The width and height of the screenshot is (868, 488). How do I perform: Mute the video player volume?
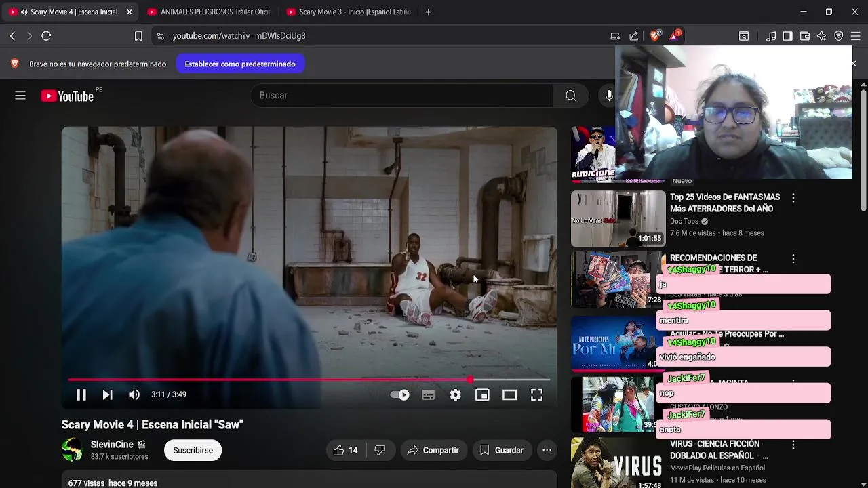click(x=134, y=394)
